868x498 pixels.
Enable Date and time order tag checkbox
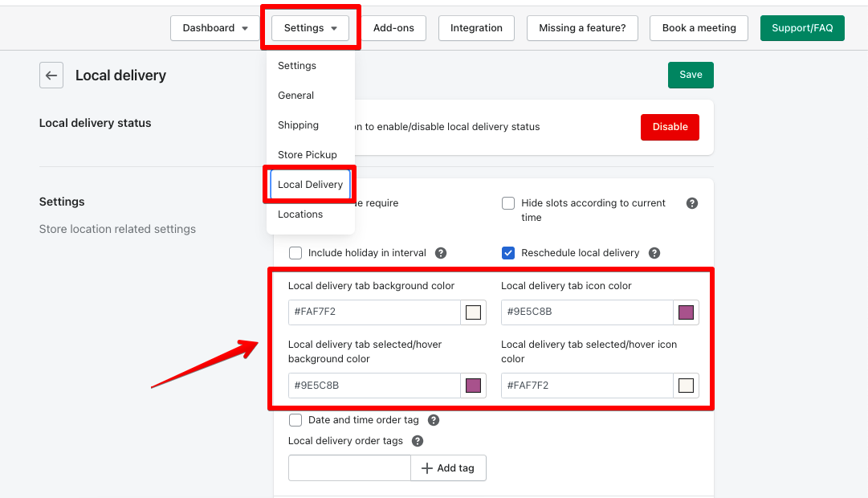click(295, 420)
